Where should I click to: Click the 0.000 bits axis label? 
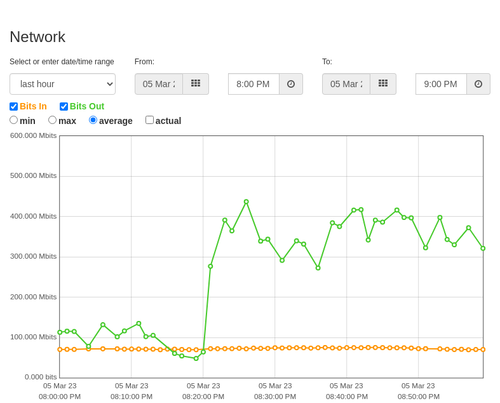coord(41,377)
